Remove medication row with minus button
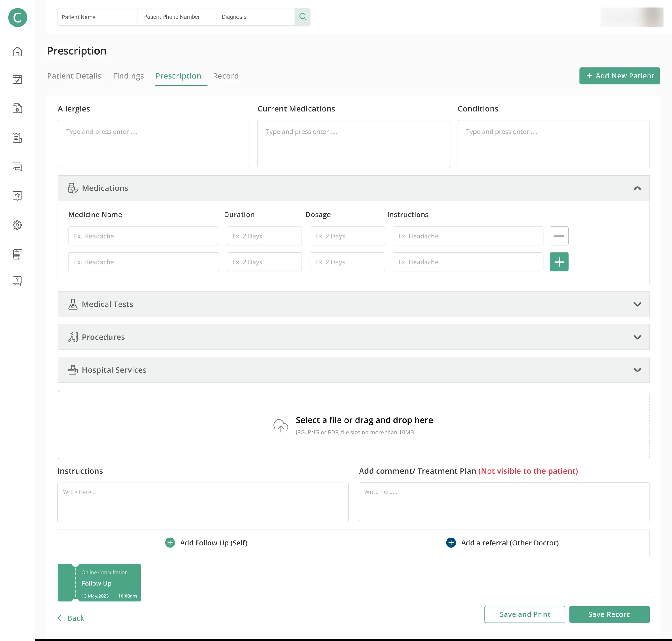The width and height of the screenshot is (672, 641). tap(559, 236)
